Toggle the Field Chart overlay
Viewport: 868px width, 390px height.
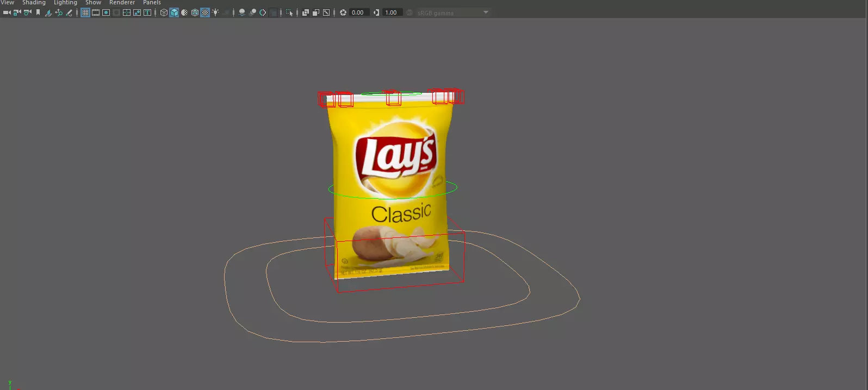pyautogui.click(x=127, y=12)
